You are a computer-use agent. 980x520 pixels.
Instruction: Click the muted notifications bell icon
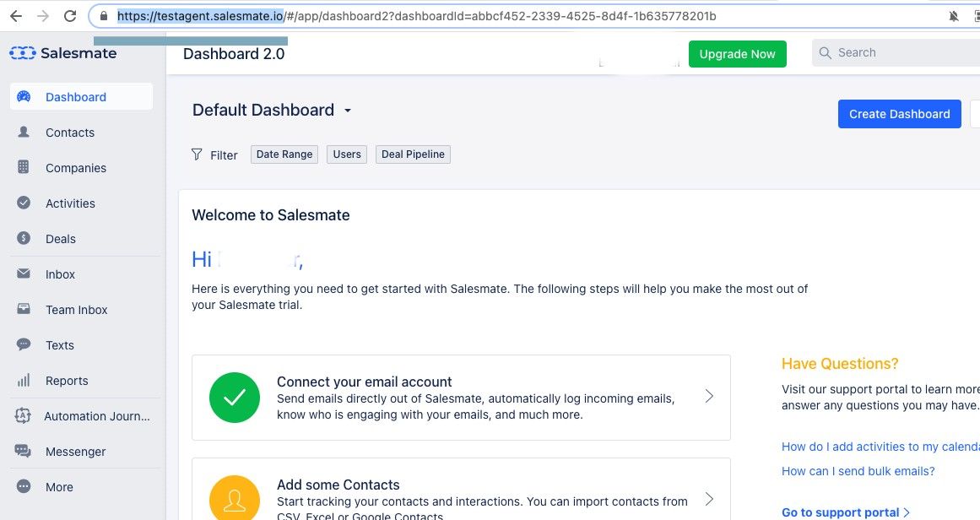[x=954, y=16]
